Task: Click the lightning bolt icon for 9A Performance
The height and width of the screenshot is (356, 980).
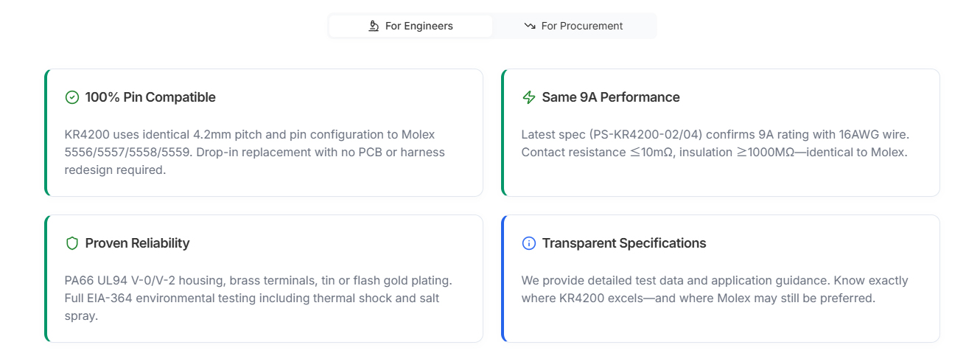Action: pos(528,97)
